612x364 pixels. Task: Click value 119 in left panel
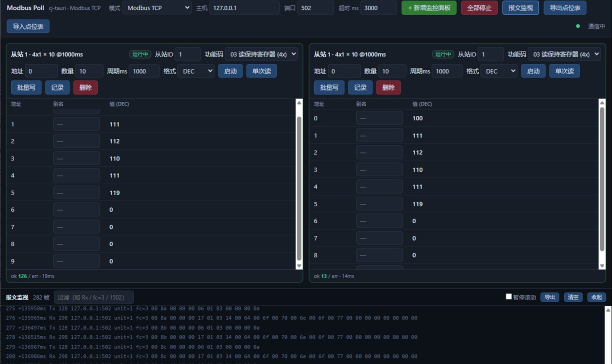[x=114, y=193]
